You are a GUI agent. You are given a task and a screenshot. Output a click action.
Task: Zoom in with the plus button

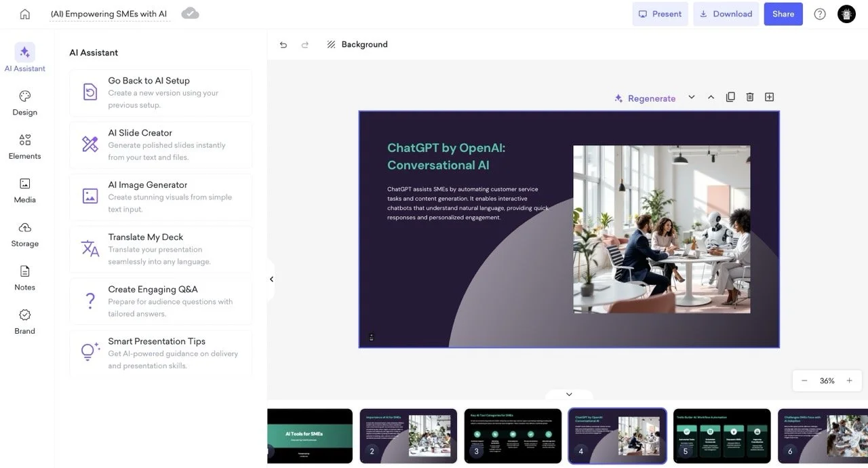[849, 381]
